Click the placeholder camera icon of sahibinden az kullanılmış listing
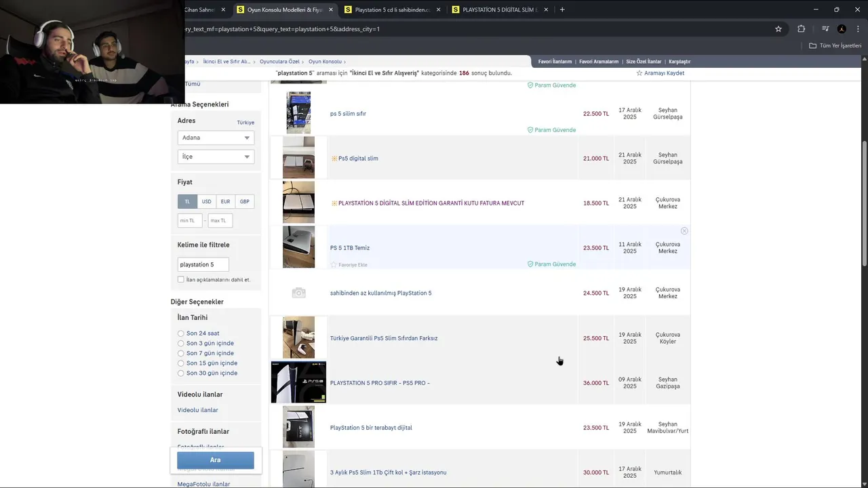Screen dimensions: 868x488 298,293
